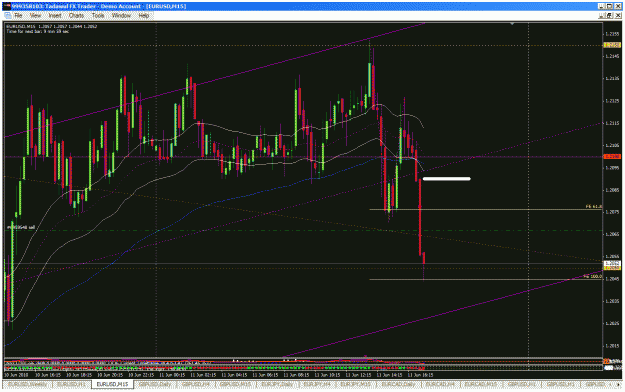Open the View menu

[x=35, y=16]
